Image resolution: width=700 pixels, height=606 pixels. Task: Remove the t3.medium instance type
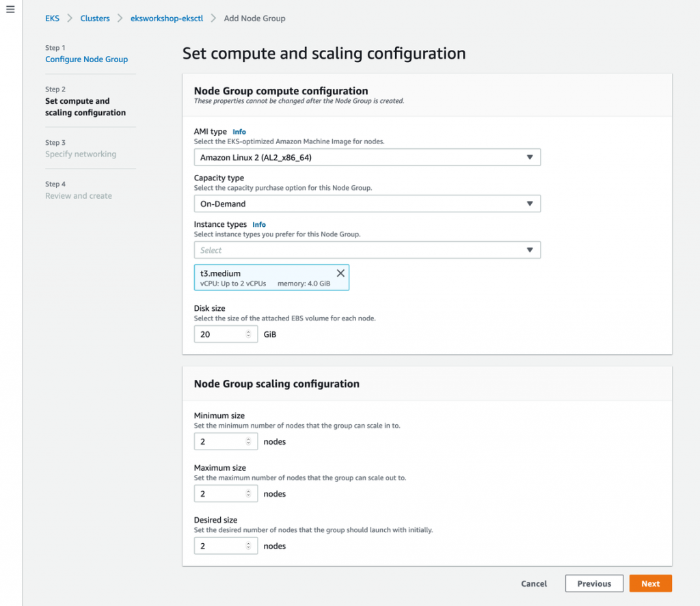tap(340, 273)
